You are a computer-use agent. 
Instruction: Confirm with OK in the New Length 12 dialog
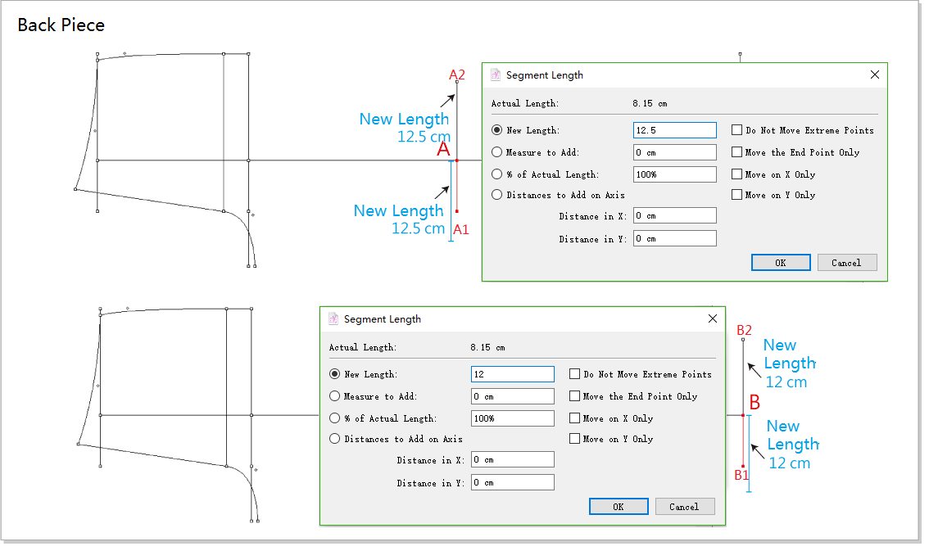[x=619, y=507]
